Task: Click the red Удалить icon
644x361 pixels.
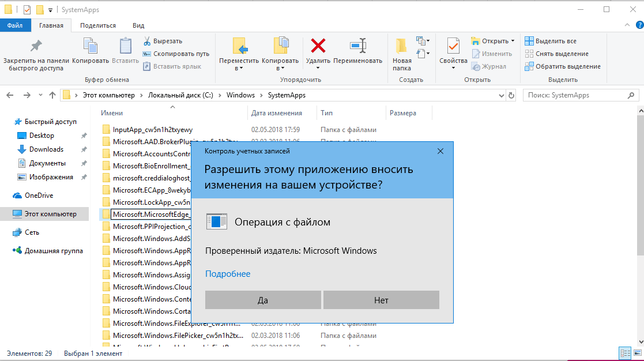Action: coord(318,46)
